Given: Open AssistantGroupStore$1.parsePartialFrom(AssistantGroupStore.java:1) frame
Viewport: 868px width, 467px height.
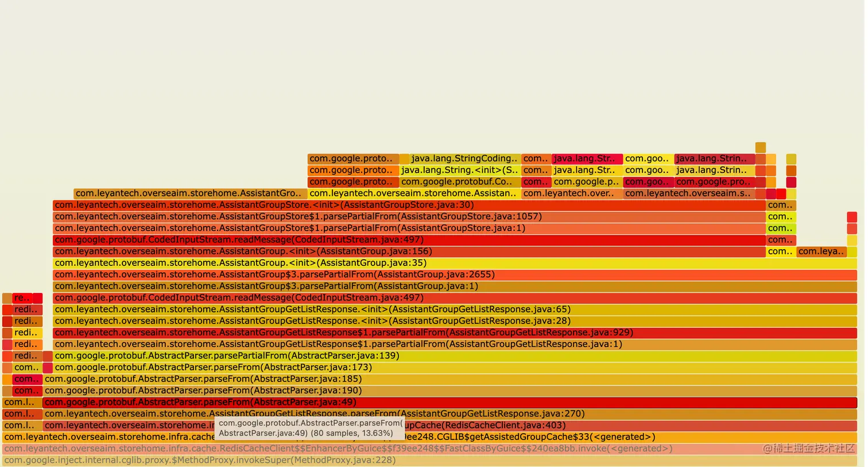Looking at the screenshot, I should (x=409, y=228).
